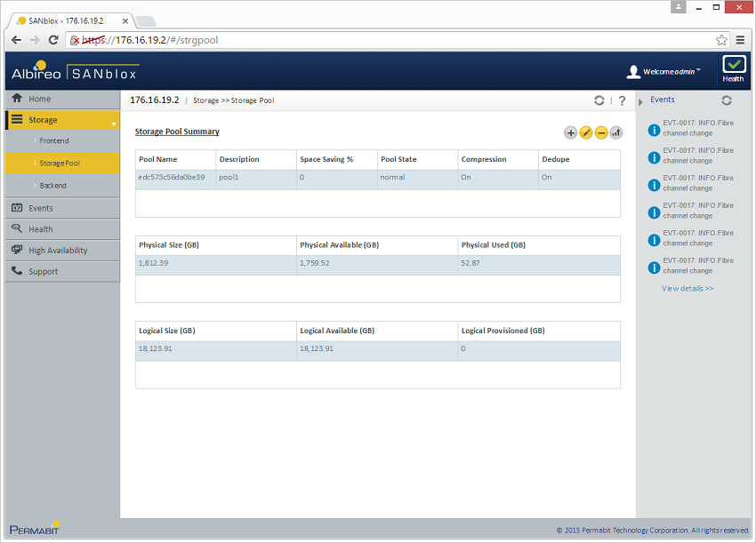Open the Chrome menu hamburger icon

pos(741,40)
